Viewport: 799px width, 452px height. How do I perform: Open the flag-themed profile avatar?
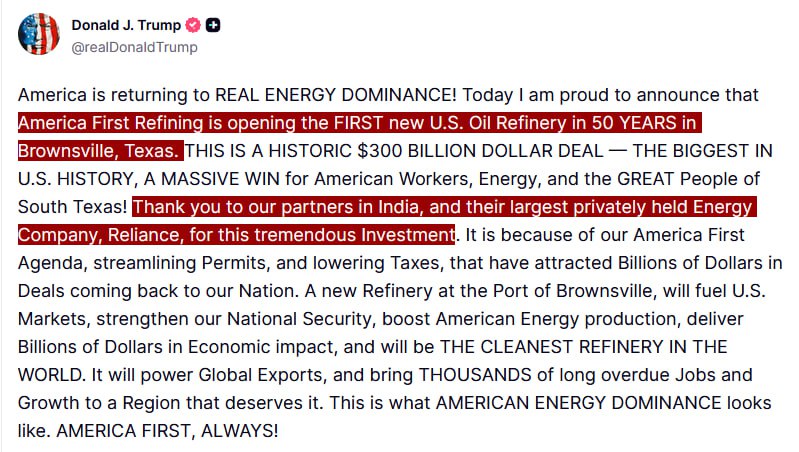click(x=39, y=34)
